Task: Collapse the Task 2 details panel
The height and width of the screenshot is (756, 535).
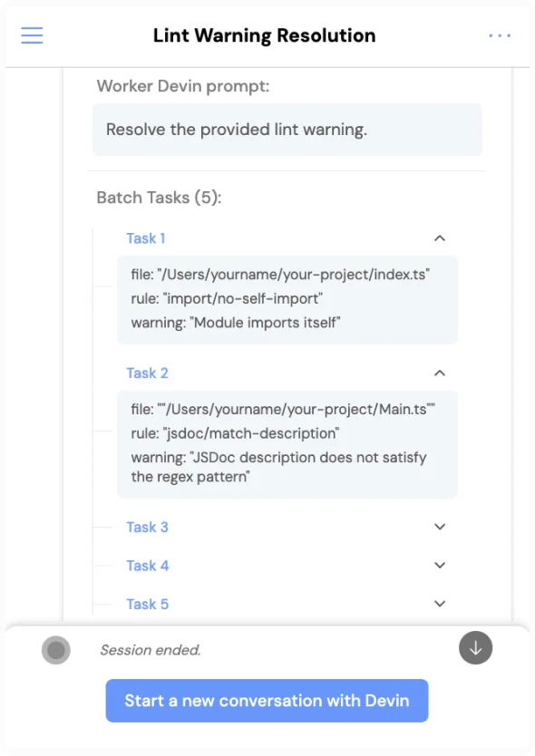Action: 439,373
